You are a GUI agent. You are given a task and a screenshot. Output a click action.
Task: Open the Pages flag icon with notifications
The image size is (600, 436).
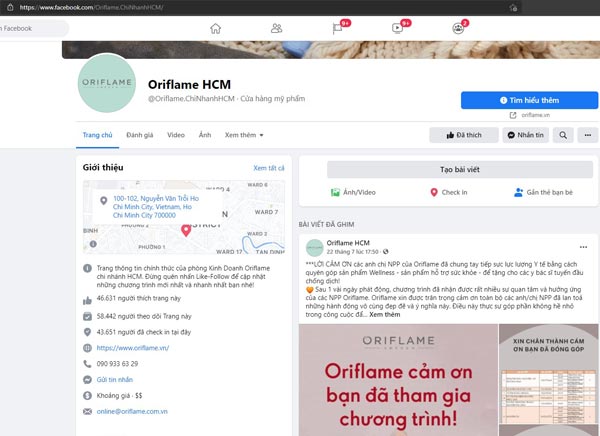click(x=338, y=28)
